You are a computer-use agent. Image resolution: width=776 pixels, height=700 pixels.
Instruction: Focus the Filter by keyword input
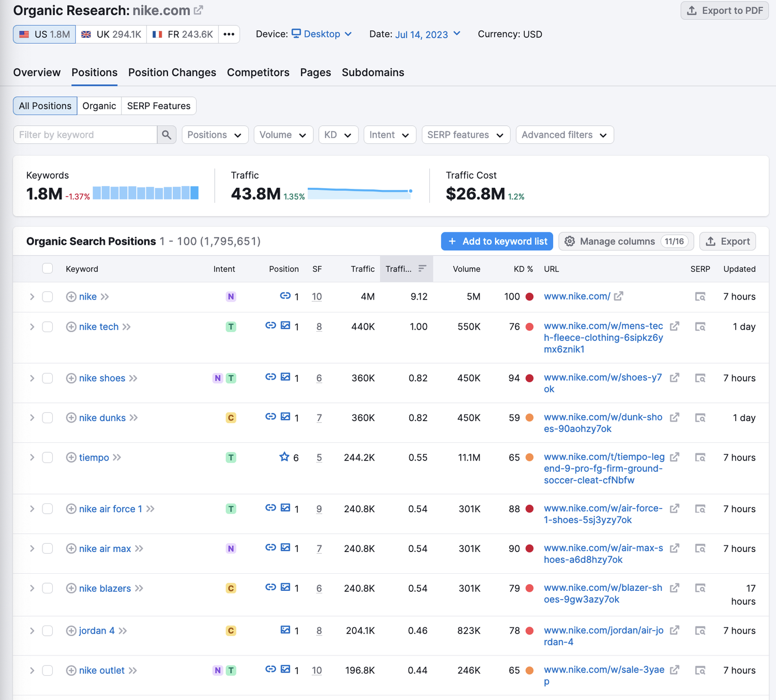[85, 135]
